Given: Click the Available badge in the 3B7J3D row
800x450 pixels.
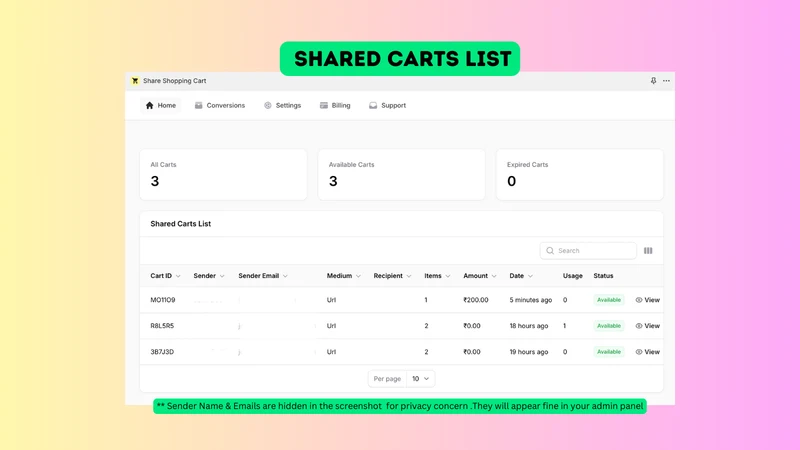Looking at the screenshot, I should click(609, 352).
